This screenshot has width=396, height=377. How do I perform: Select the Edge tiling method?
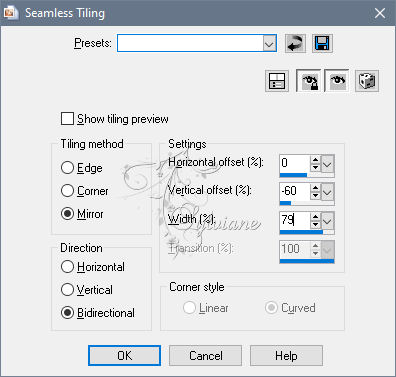[x=67, y=168]
